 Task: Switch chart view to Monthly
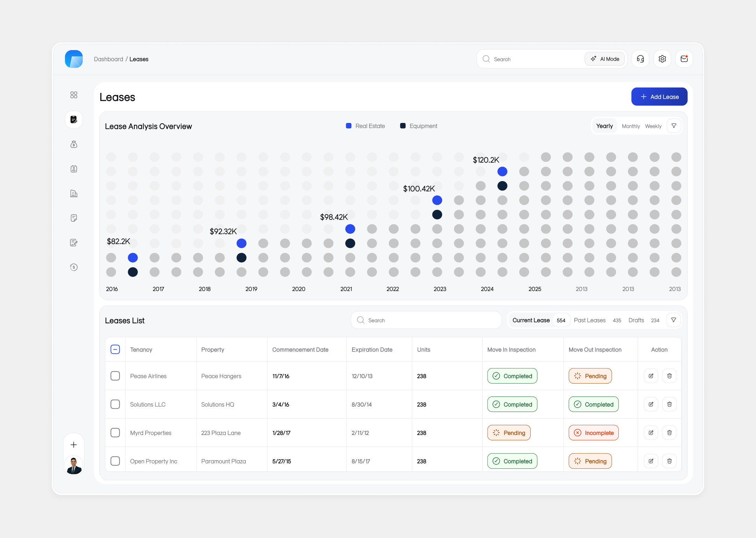631,126
